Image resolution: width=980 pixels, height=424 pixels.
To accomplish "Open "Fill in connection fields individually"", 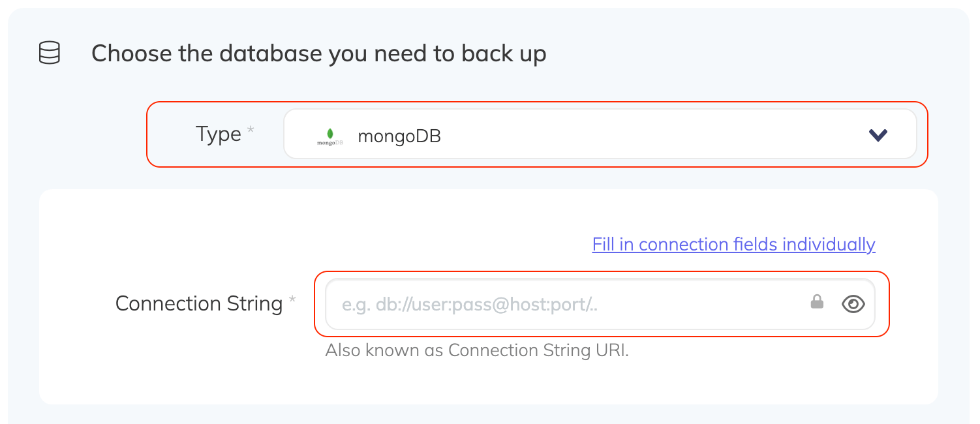I will point(733,244).
